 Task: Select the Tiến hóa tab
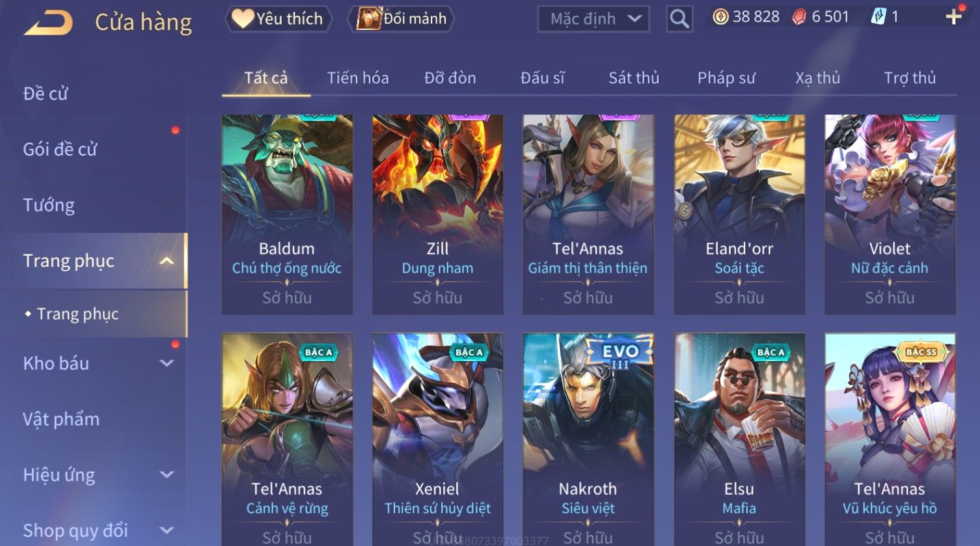coord(358,78)
